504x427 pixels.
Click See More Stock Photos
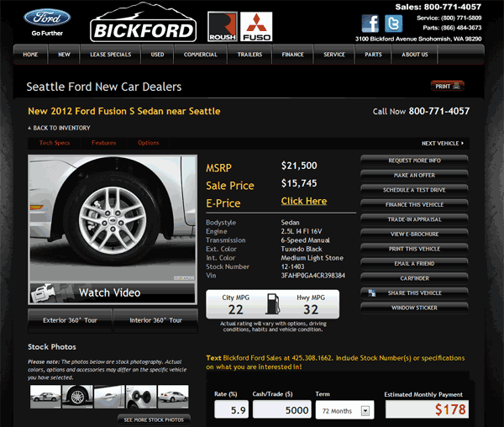click(x=154, y=420)
